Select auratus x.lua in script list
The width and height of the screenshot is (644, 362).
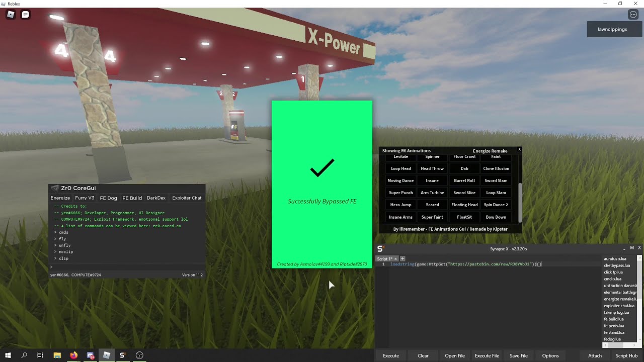click(615, 259)
